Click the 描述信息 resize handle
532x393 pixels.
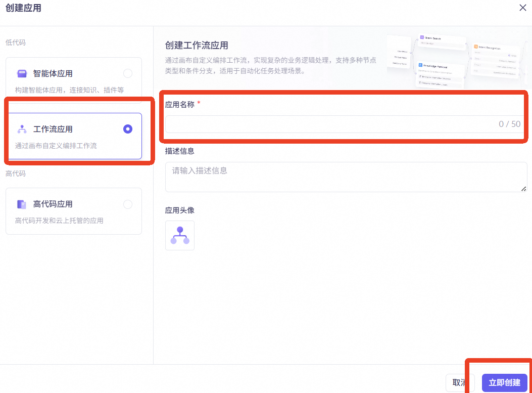(x=524, y=189)
